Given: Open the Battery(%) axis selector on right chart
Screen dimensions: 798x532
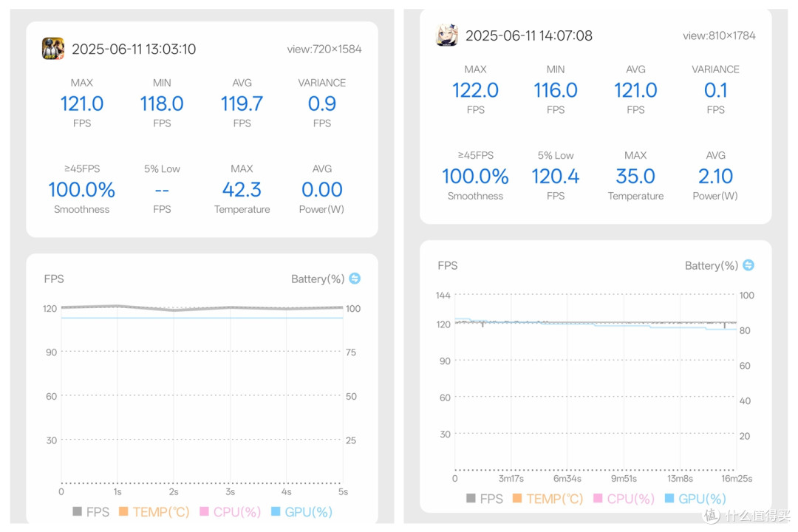Looking at the screenshot, I should pyautogui.click(x=711, y=266).
